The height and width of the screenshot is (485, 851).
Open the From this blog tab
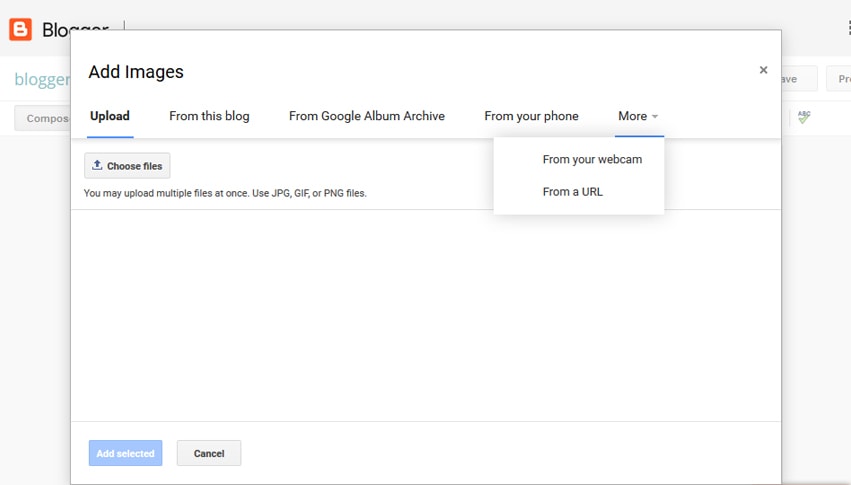(x=209, y=116)
